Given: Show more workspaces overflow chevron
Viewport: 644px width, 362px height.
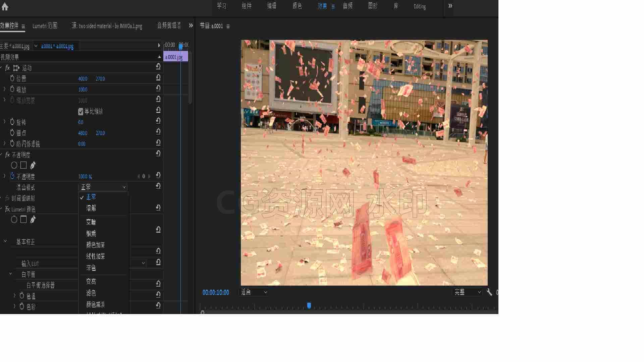Looking at the screenshot, I should point(450,6).
